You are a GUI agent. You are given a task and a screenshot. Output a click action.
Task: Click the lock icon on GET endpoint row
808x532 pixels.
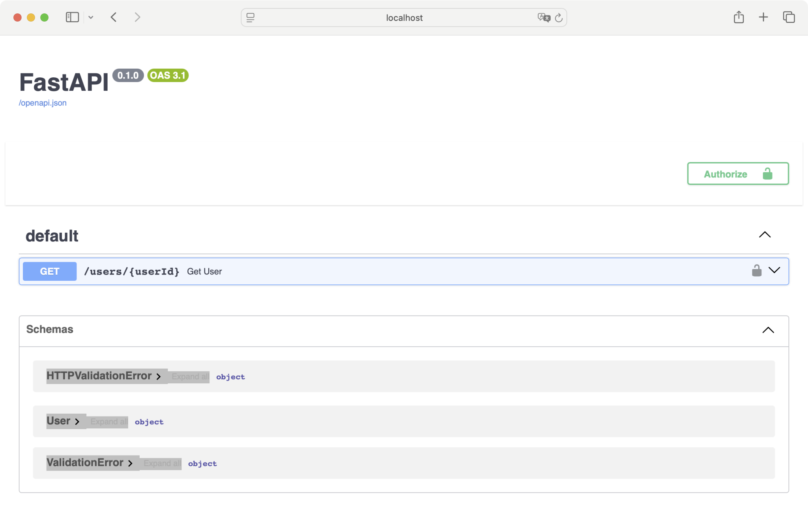point(756,271)
